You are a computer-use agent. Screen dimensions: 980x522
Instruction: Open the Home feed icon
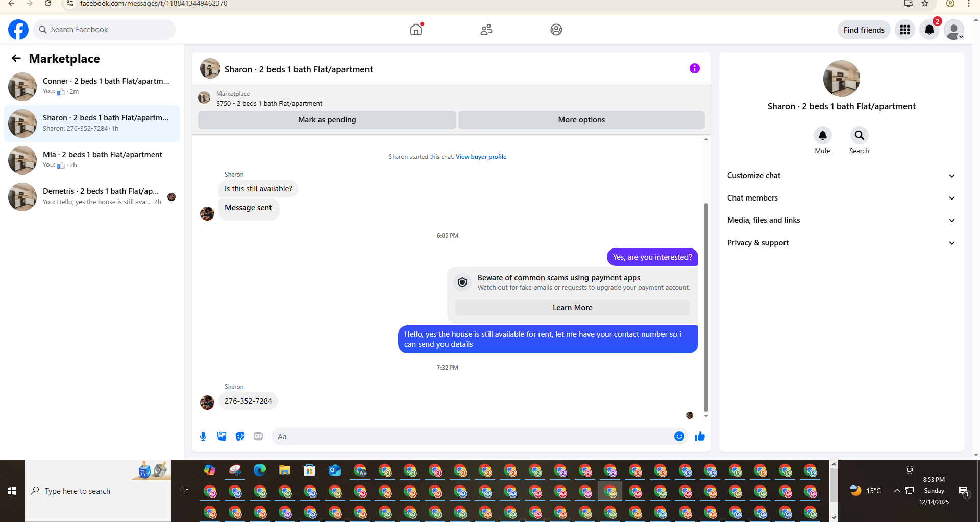(416, 30)
